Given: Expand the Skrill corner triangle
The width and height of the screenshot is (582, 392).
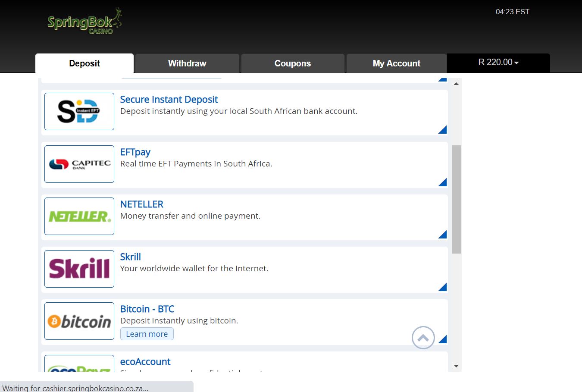Looking at the screenshot, I should [x=442, y=287].
